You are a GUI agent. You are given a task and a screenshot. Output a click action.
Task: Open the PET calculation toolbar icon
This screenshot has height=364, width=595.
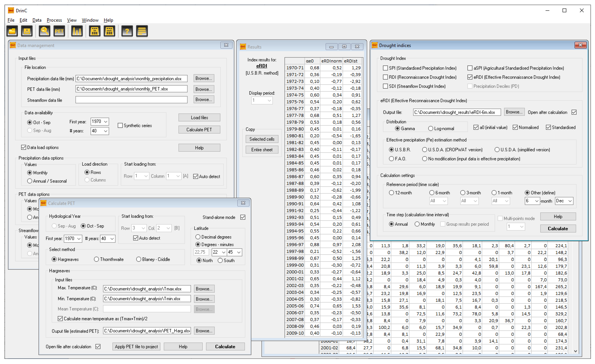[x=59, y=31]
